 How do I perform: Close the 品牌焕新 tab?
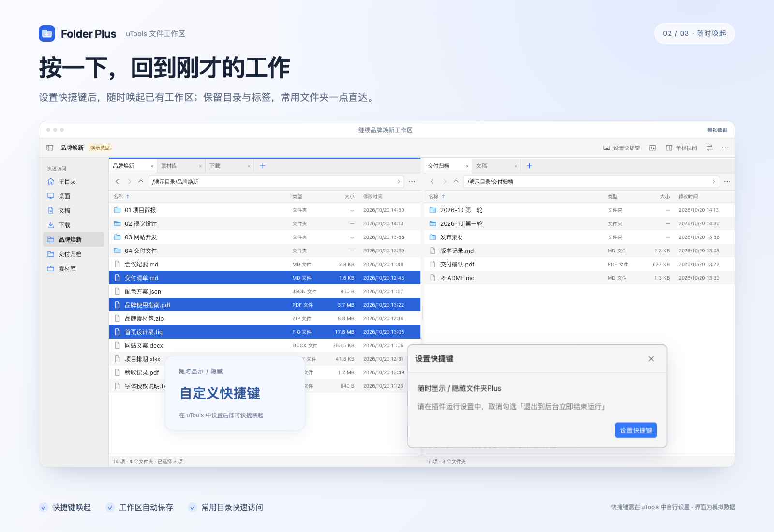coord(152,166)
